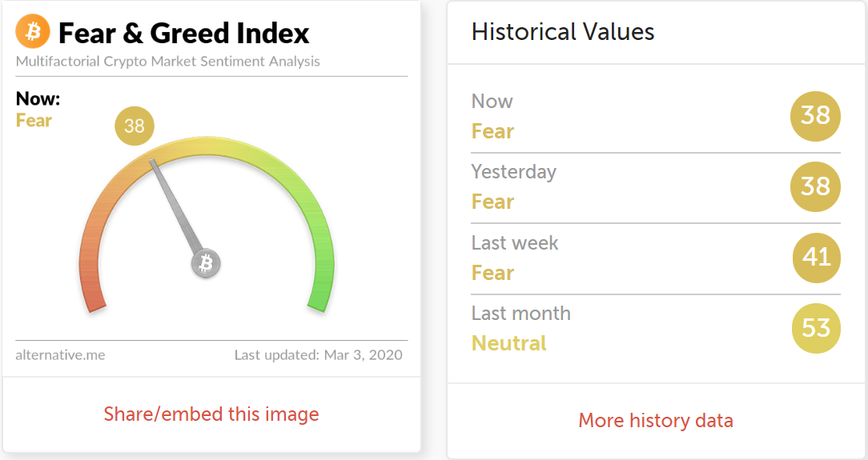The image size is (868, 460).
Task: Click the Yesterday label
Action: point(514,173)
